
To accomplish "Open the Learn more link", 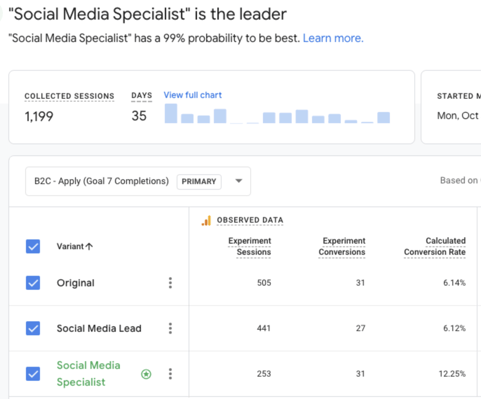I will point(333,38).
